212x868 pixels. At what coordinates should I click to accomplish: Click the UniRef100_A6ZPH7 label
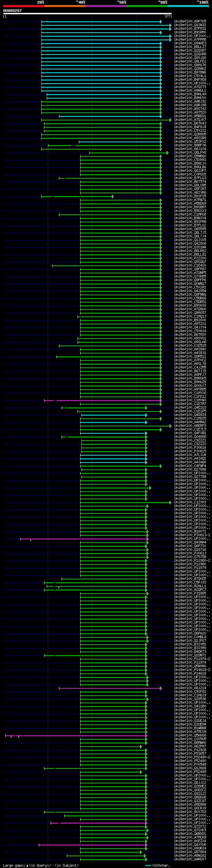pyautogui.click(x=190, y=746)
